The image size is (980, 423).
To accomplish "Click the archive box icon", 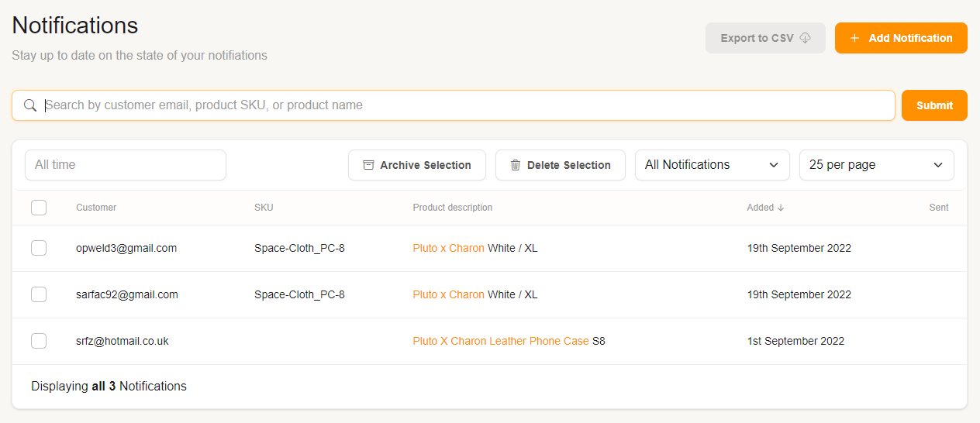I will click(368, 165).
